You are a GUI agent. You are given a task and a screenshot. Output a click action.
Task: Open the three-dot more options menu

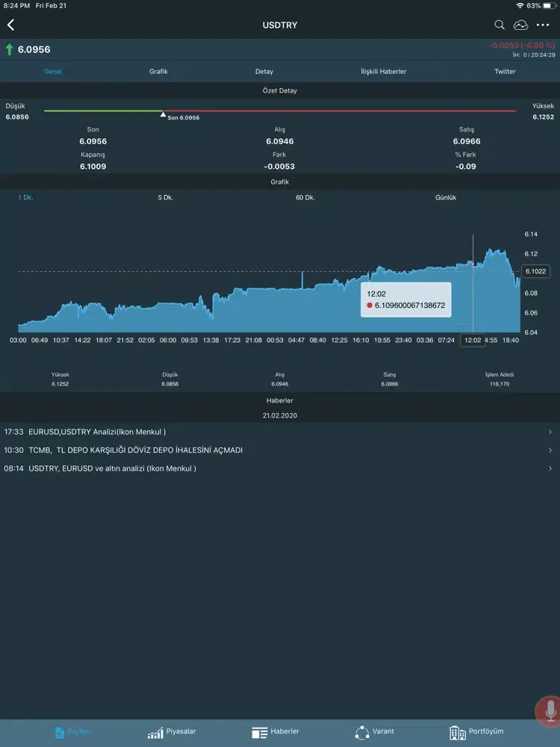point(543,25)
